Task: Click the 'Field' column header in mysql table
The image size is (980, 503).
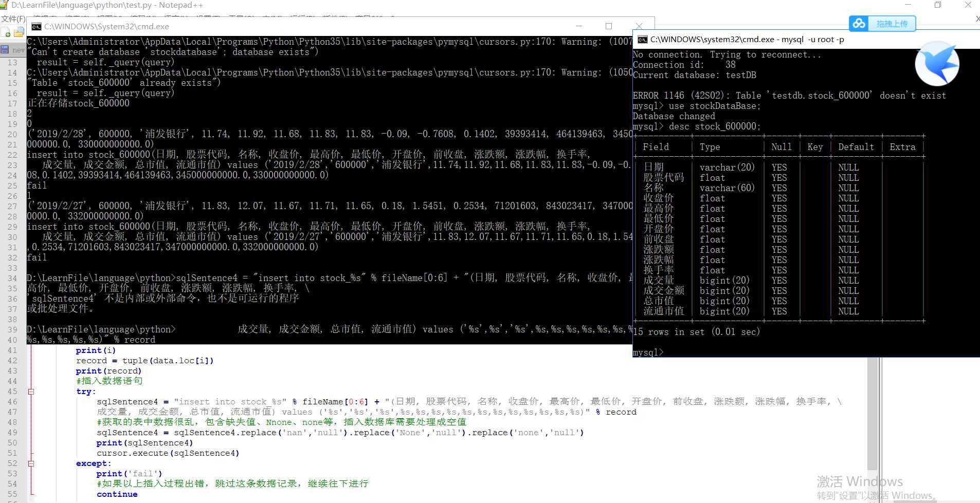Action: [656, 147]
